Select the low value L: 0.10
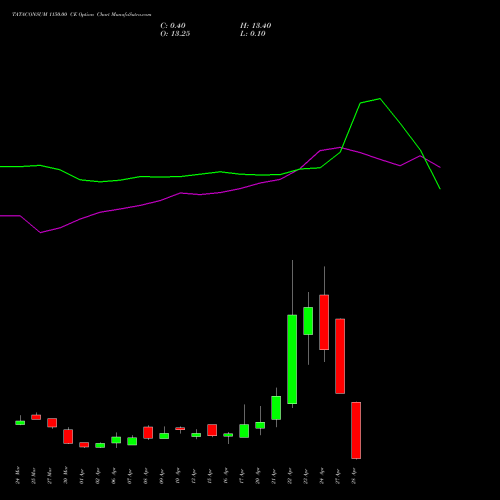 253,34
